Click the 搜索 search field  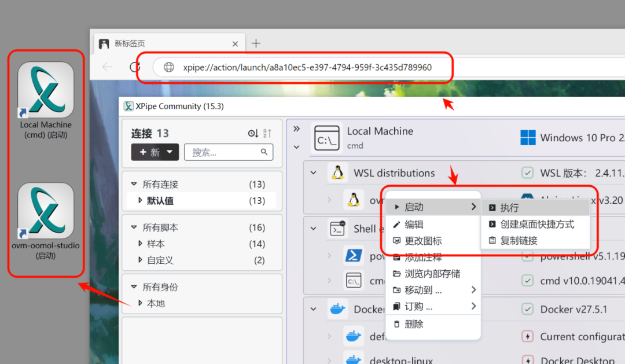point(229,152)
